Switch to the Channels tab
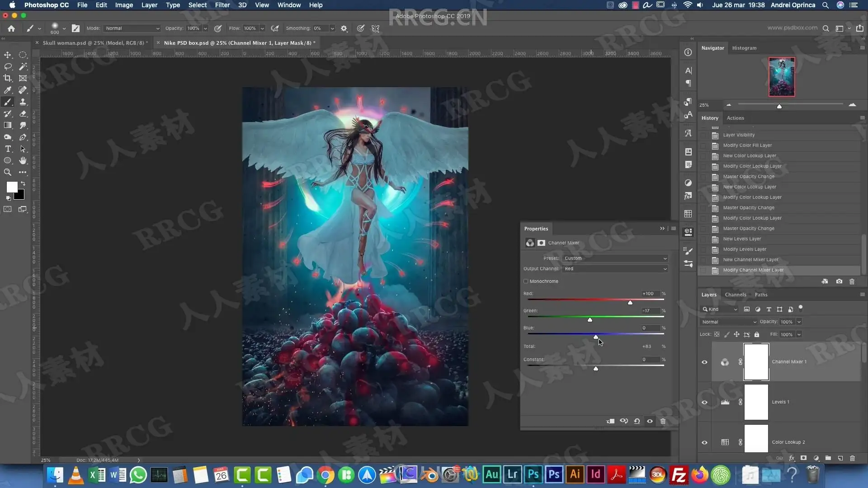868x488 pixels. (x=735, y=295)
